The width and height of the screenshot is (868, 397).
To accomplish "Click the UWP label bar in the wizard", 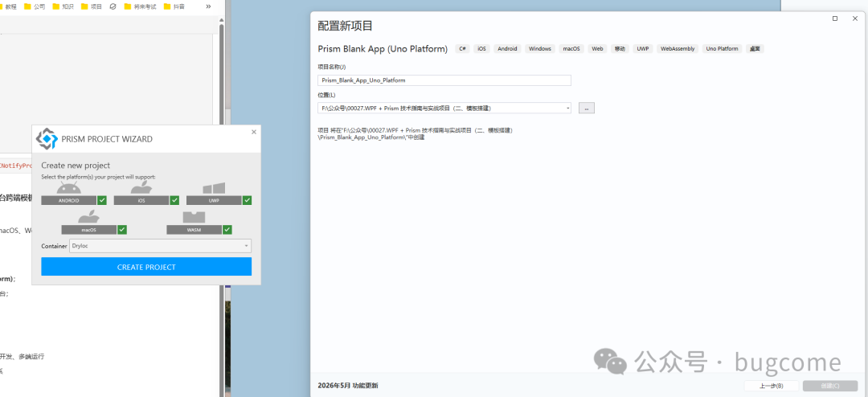I will 215,200.
